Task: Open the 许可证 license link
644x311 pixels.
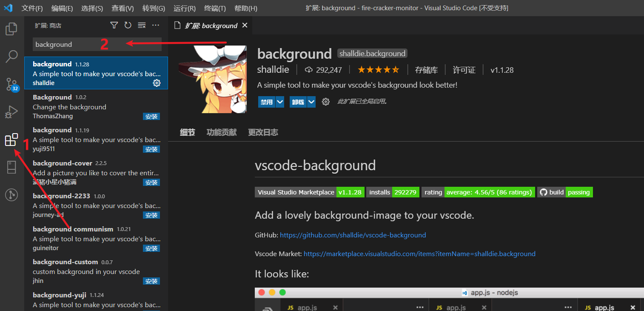Action: [464, 70]
